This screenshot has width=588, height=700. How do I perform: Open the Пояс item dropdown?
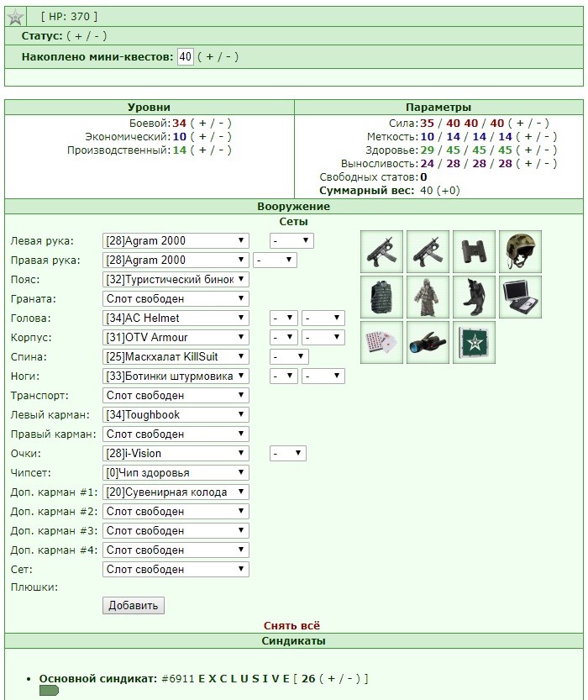click(x=176, y=280)
